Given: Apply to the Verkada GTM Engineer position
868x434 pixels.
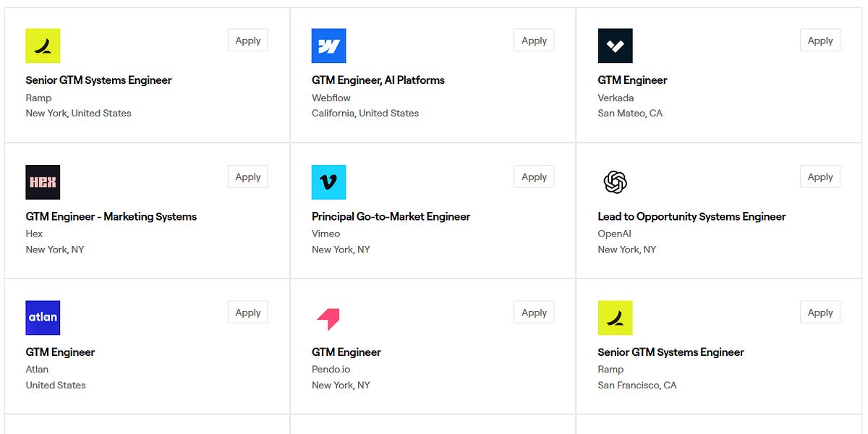Looking at the screenshot, I should 820,40.
